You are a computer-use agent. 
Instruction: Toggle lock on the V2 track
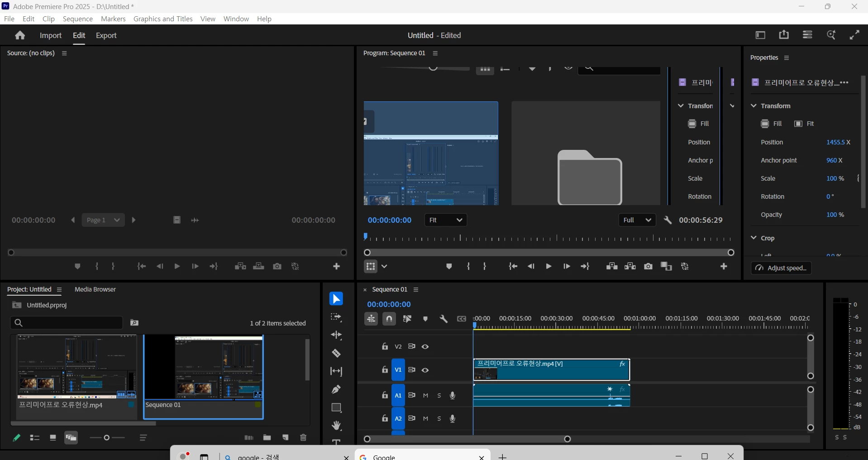[x=385, y=346]
